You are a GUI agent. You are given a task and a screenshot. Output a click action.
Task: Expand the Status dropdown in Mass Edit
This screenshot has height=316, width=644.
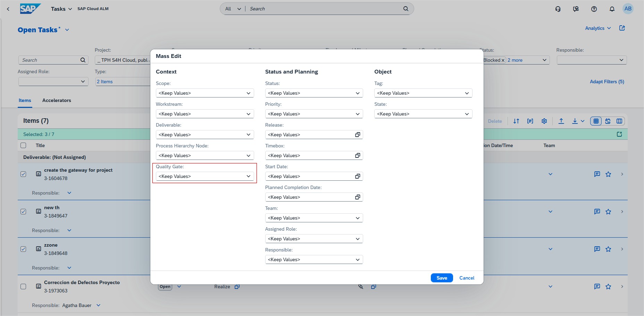coord(313,93)
